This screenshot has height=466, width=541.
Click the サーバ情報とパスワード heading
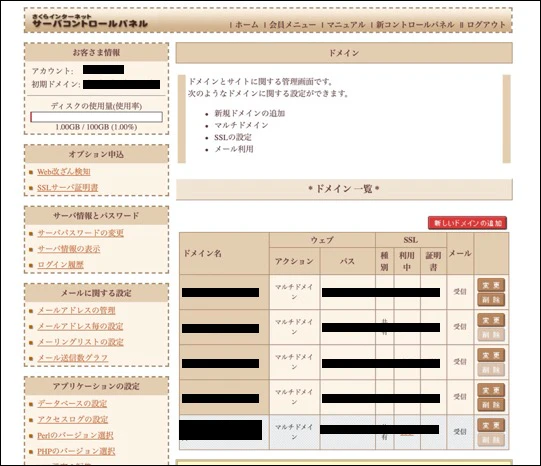click(97, 216)
